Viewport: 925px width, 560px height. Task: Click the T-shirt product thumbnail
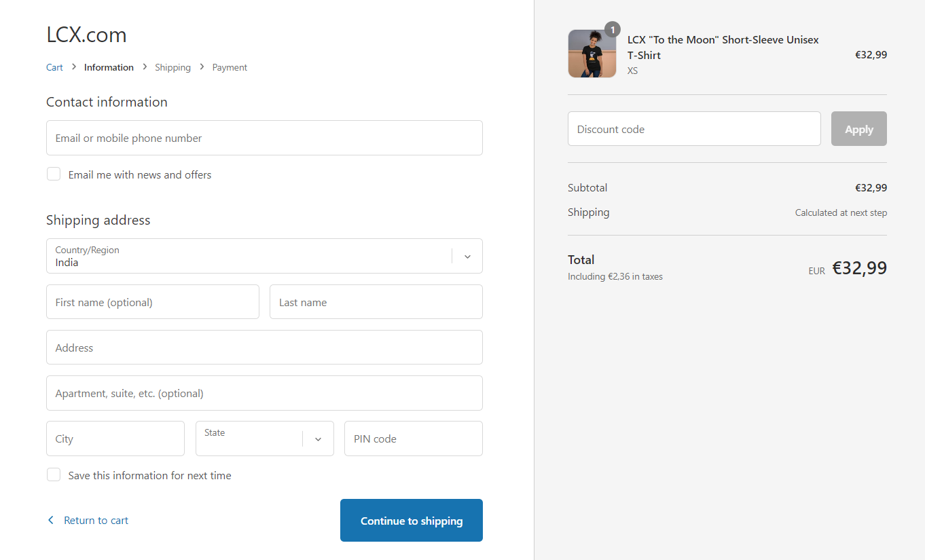point(592,54)
